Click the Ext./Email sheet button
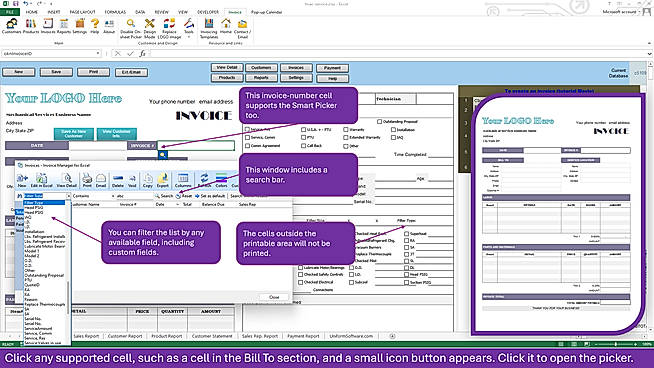The image size is (654, 368). point(131,72)
